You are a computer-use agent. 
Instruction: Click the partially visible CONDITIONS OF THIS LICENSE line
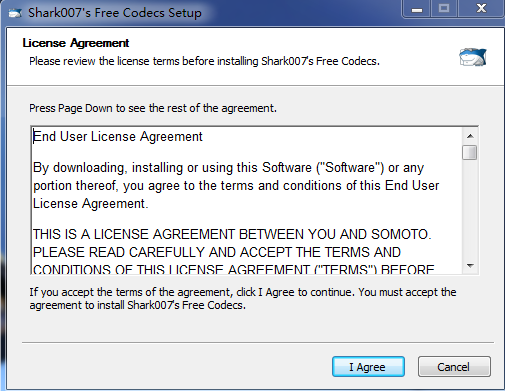[233, 269]
